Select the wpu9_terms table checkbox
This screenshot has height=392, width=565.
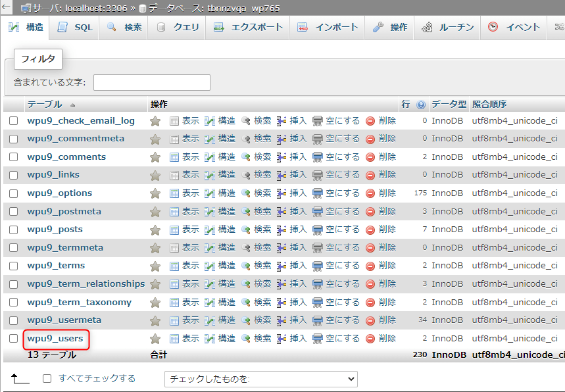pyautogui.click(x=13, y=266)
